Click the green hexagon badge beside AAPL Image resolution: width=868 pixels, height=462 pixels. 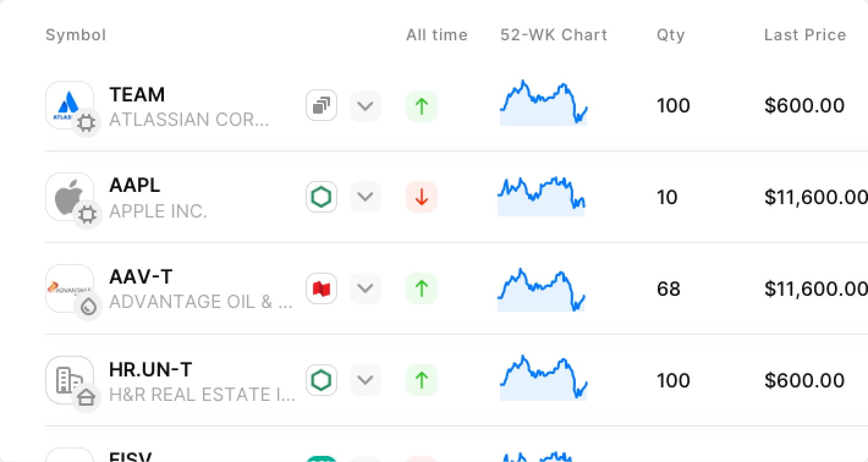point(321,197)
